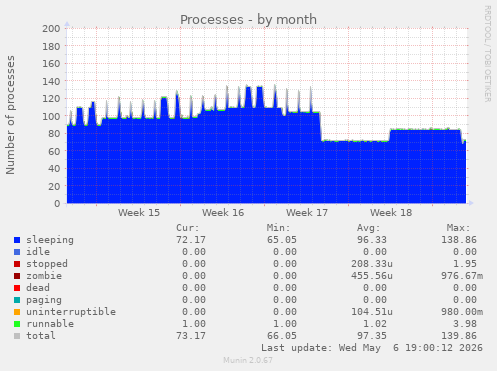Click the chart title 'Processes - by month'
497x371 pixels.
[248, 20]
